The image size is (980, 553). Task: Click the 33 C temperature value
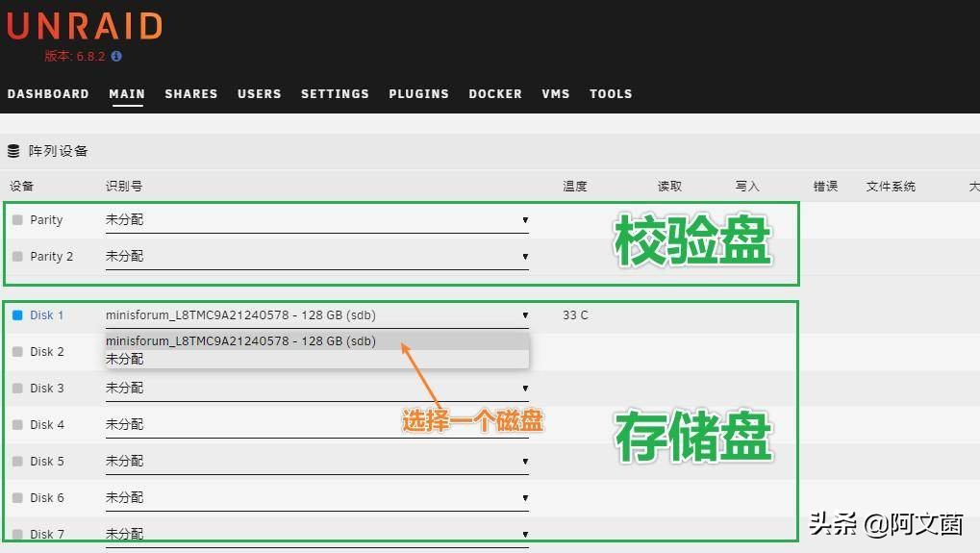click(x=576, y=314)
